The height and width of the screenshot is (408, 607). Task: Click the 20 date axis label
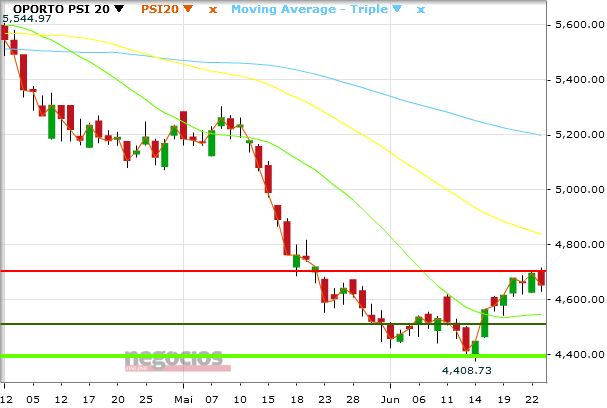(118, 399)
